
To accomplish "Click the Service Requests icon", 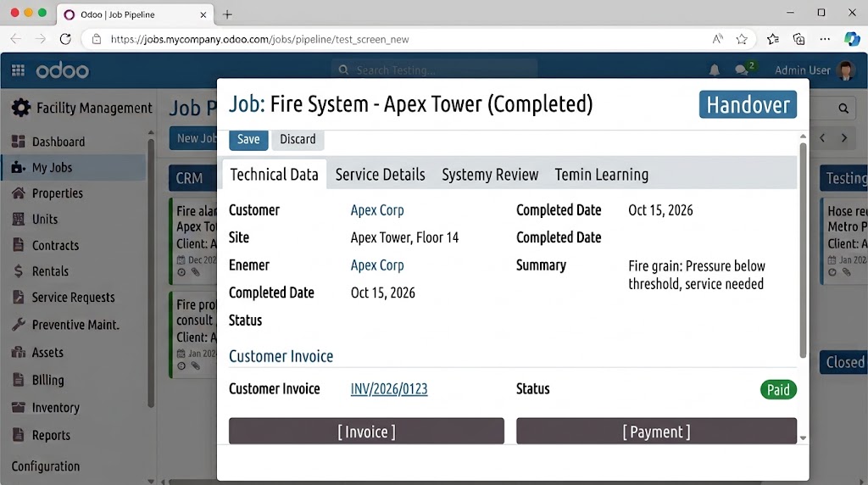I will tap(19, 297).
